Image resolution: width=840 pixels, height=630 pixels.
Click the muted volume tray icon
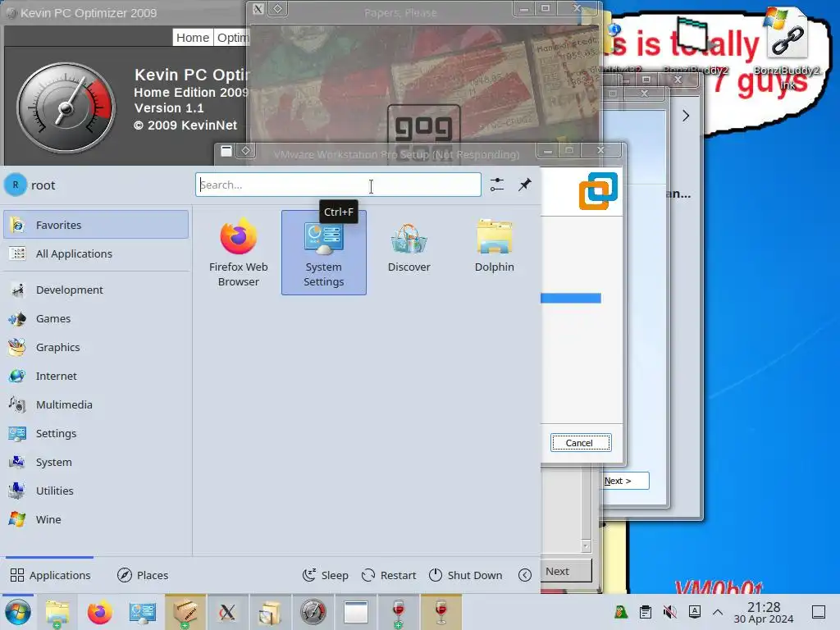(669, 612)
